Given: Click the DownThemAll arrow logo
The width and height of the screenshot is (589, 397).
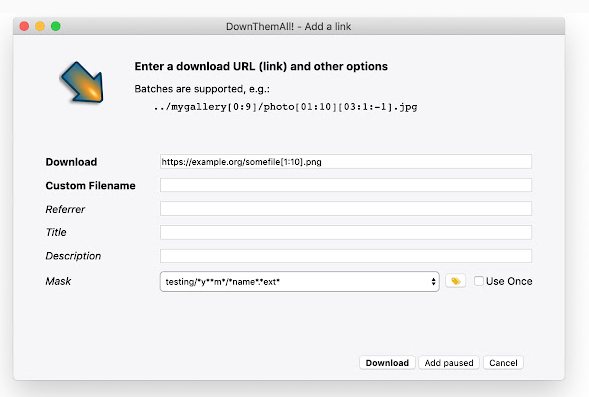Looking at the screenshot, I should pos(82,83).
